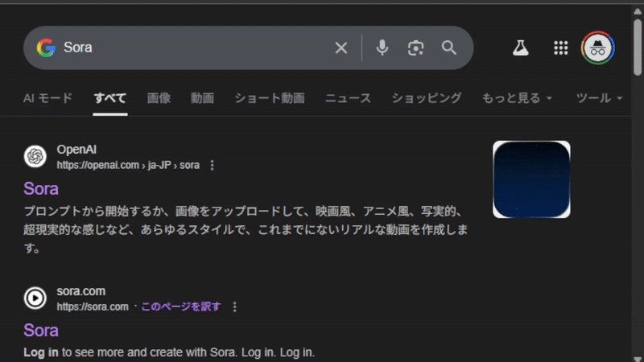Click the sora.com site name

(81, 291)
